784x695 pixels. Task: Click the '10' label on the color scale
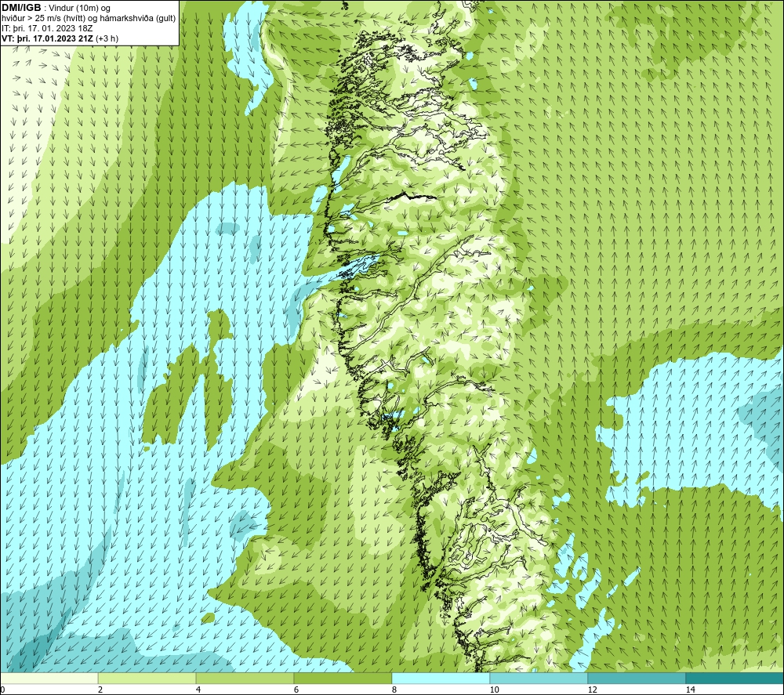pyautogui.click(x=494, y=690)
